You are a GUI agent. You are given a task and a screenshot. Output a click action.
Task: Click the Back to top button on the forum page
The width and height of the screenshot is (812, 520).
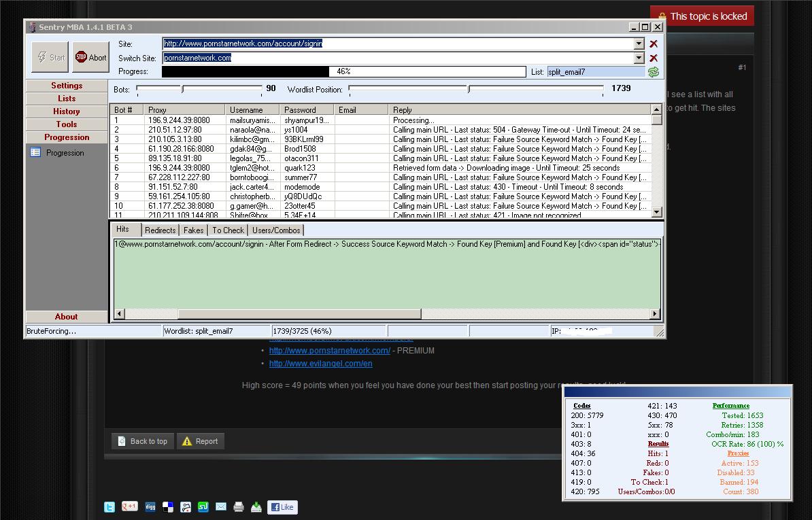coord(143,441)
